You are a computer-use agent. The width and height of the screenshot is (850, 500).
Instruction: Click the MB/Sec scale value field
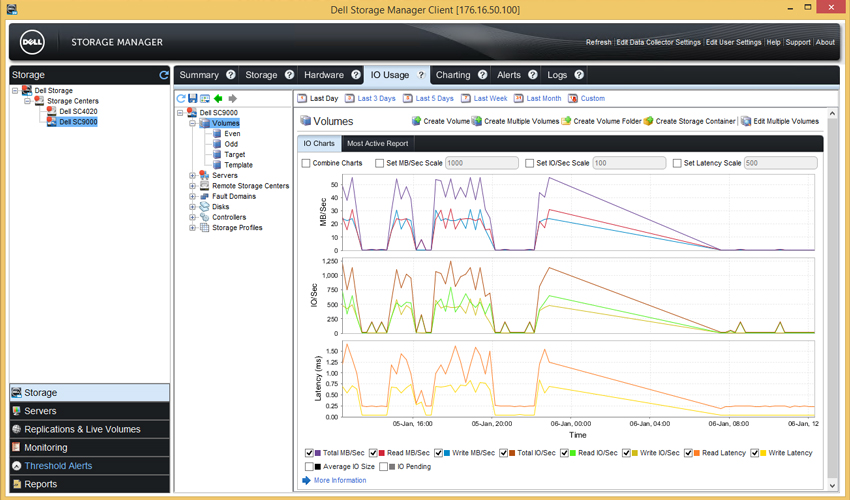point(482,163)
